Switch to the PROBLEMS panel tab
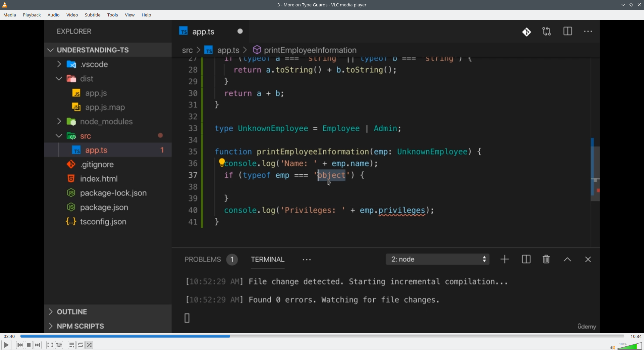The image size is (644, 350). 203,260
